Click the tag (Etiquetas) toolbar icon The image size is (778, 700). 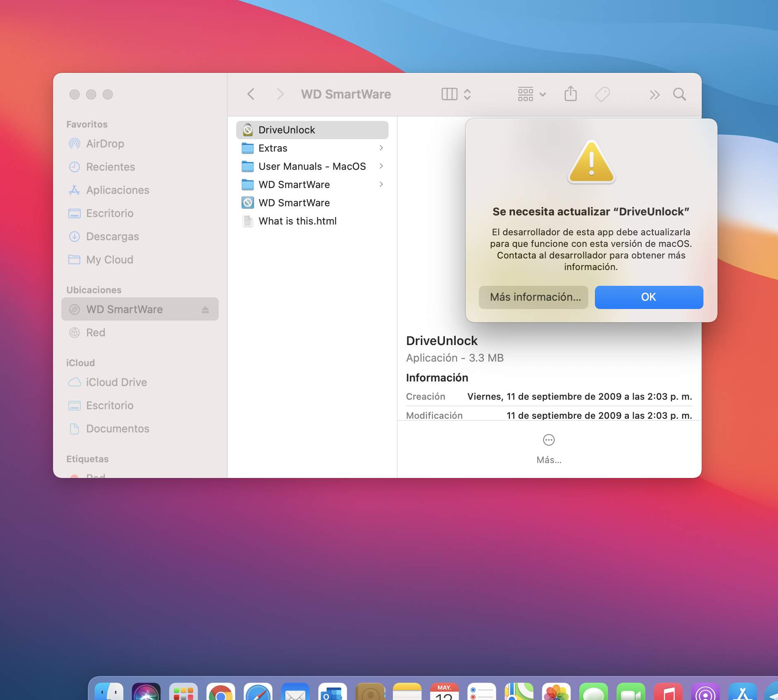[602, 94]
